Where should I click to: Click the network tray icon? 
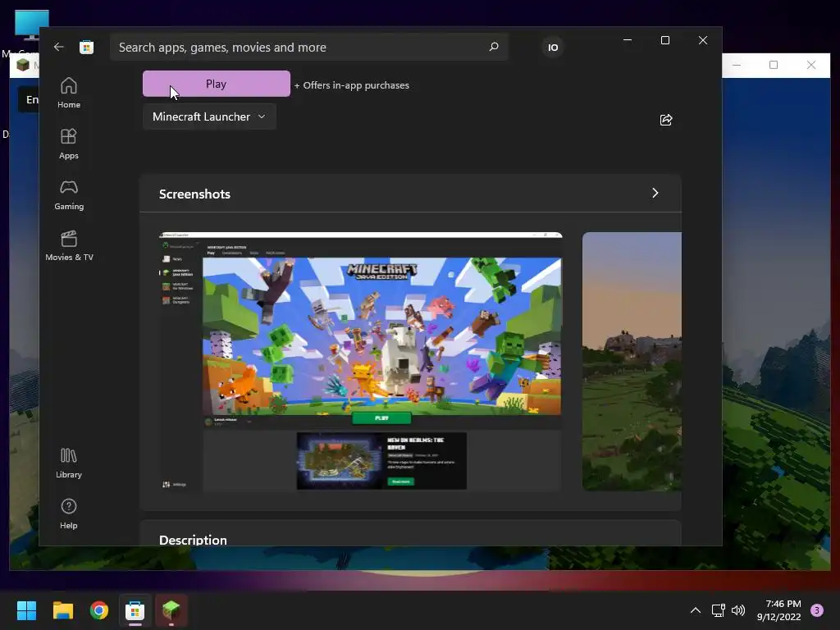[x=718, y=610]
